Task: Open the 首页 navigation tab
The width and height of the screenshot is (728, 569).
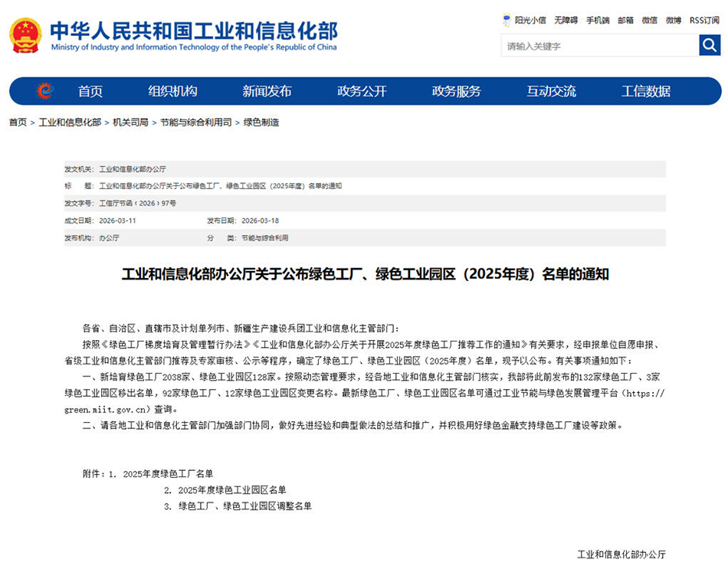Action: click(x=90, y=91)
